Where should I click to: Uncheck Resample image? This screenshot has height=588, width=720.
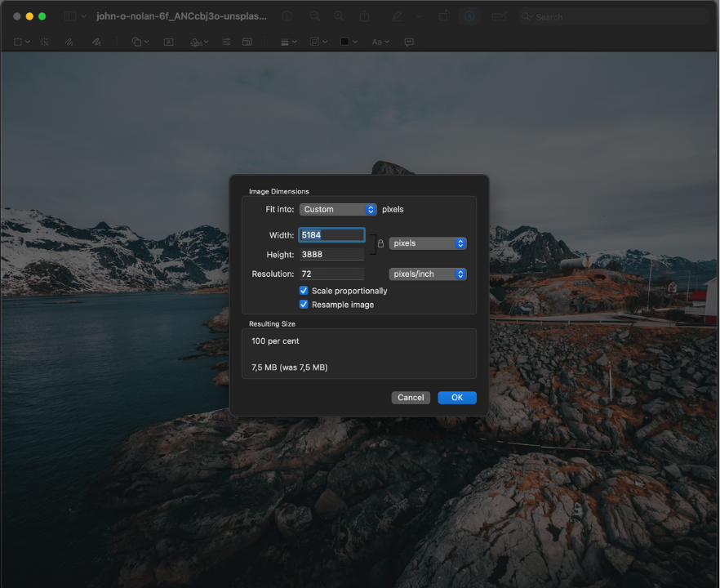304,304
